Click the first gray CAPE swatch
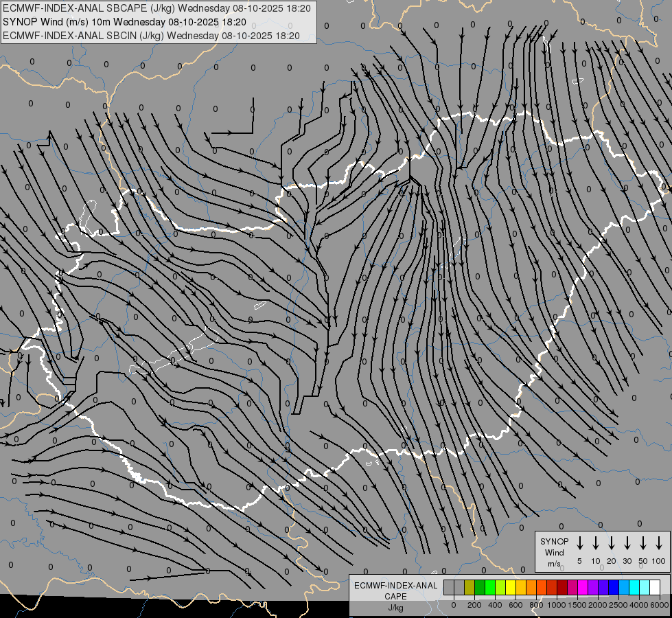The height and width of the screenshot is (618, 672). pyautogui.click(x=449, y=587)
